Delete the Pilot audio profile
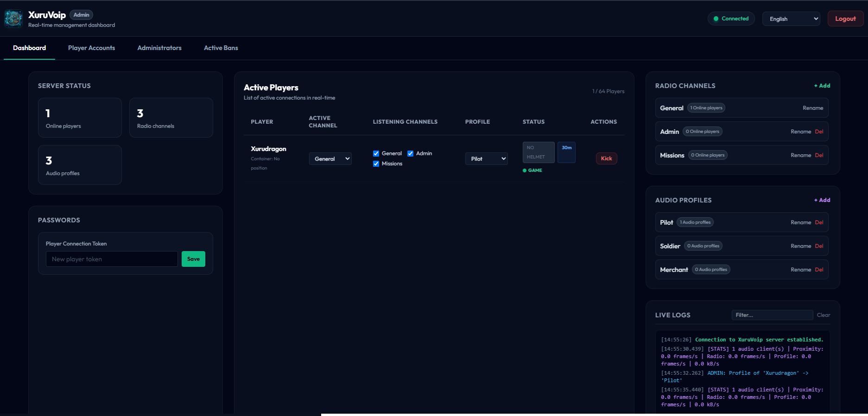Image resolution: width=868 pixels, height=416 pixels. pos(819,222)
